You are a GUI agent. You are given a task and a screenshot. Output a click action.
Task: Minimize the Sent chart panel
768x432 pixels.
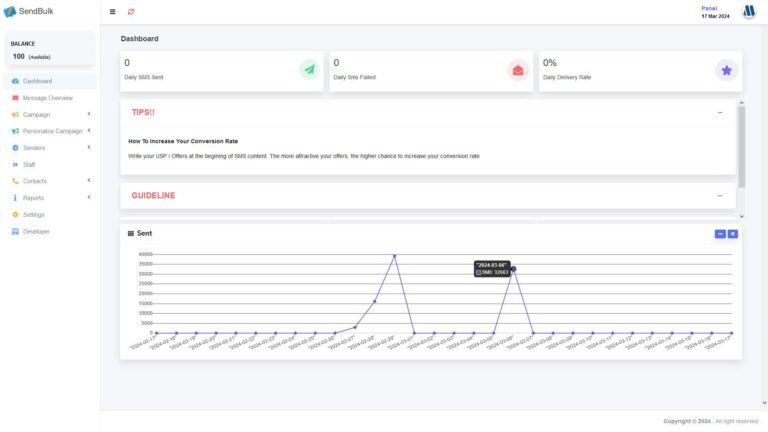click(720, 234)
